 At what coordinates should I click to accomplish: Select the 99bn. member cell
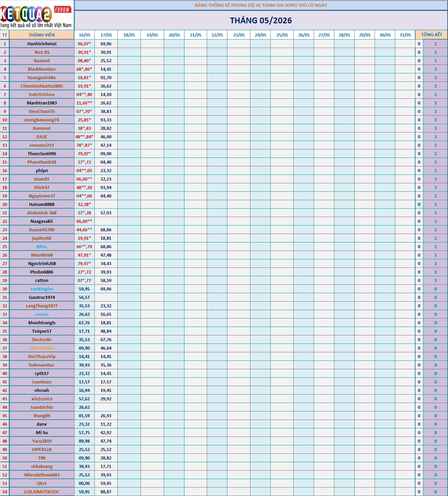pos(42,246)
